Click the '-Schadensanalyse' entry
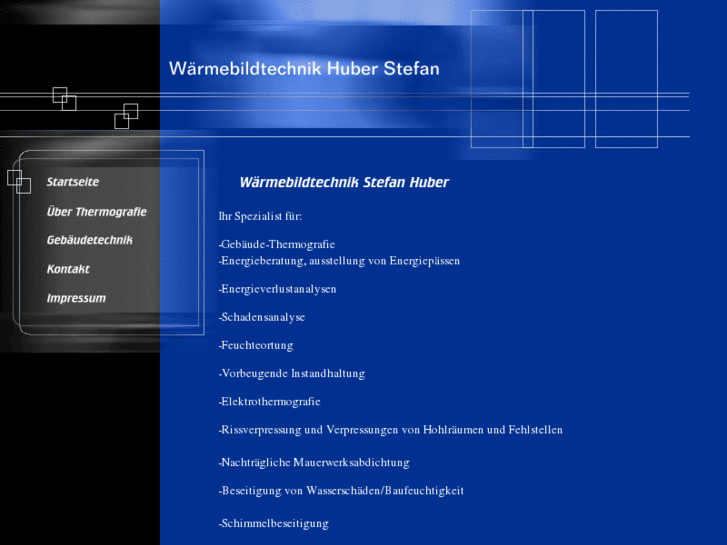This screenshot has height=545, width=727. pos(262,317)
